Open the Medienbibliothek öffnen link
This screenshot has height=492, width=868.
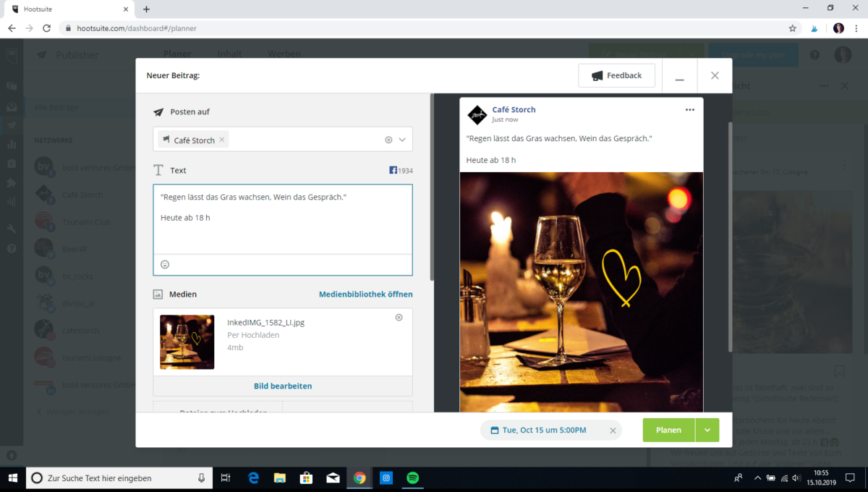(x=365, y=294)
